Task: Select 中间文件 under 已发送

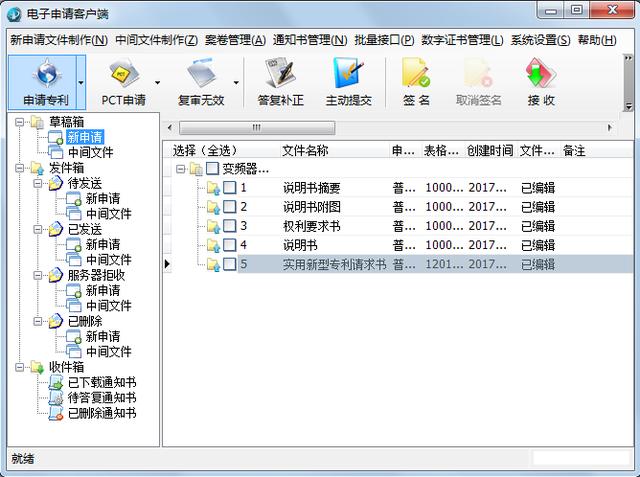Action: point(109,260)
